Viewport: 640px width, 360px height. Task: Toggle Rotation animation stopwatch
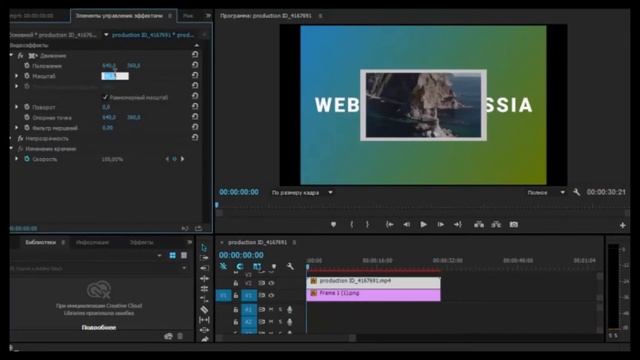(27, 107)
